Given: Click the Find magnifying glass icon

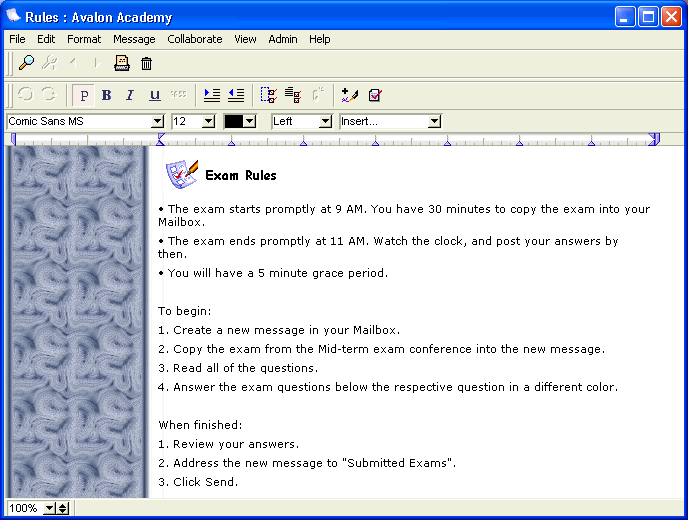Looking at the screenshot, I should [x=26, y=63].
